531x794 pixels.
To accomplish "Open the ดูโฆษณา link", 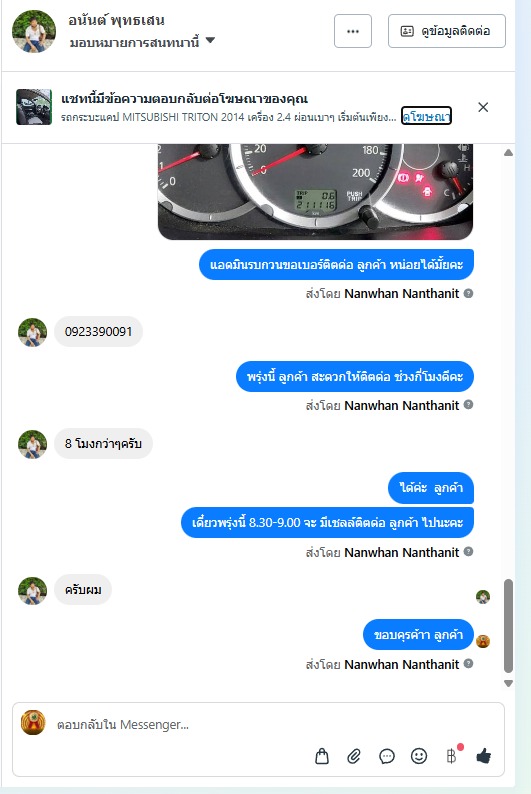I will point(426,116).
